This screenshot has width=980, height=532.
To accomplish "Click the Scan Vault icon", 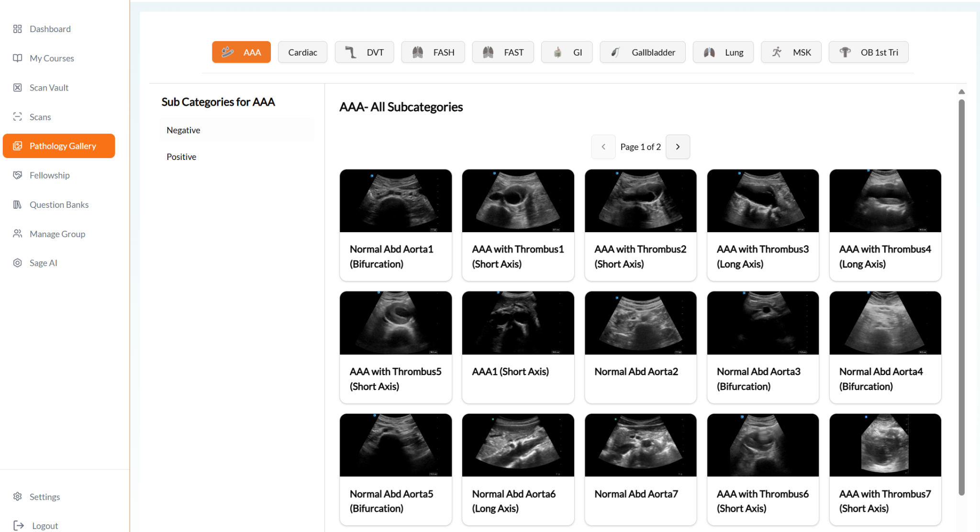I will point(18,88).
